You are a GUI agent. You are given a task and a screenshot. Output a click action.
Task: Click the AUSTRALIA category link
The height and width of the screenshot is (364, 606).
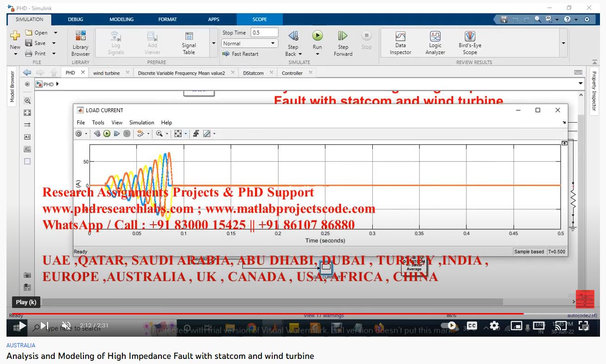(x=21, y=345)
